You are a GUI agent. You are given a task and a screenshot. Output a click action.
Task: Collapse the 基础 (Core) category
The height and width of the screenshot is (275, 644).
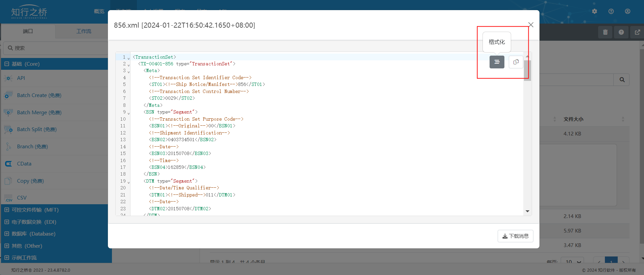click(x=7, y=64)
